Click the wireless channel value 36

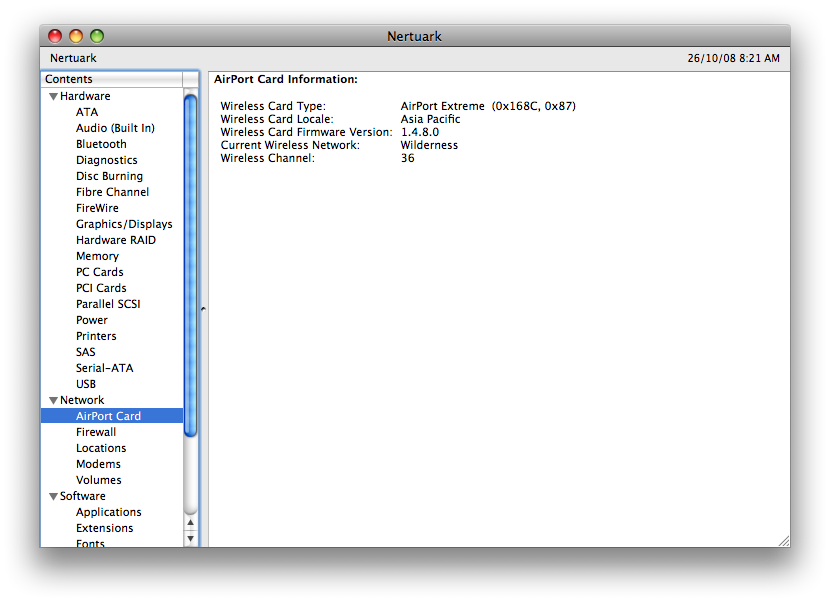point(408,158)
